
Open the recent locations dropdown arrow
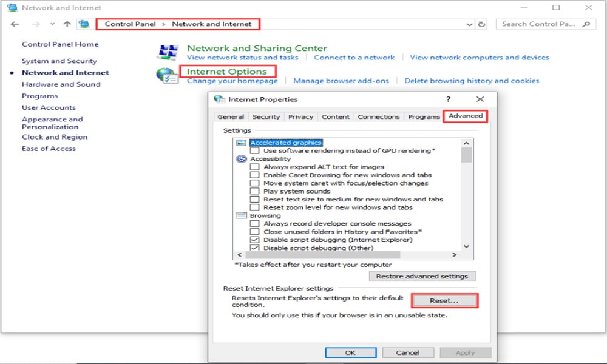pos(52,24)
